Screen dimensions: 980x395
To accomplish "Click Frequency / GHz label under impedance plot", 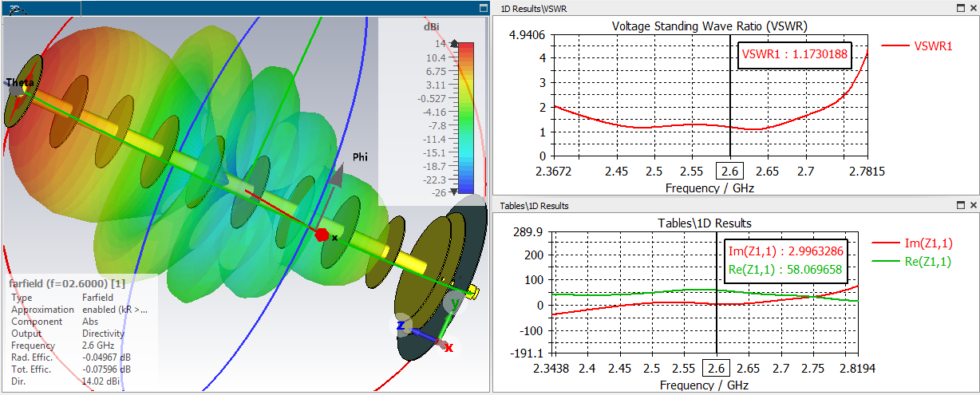I will click(705, 385).
